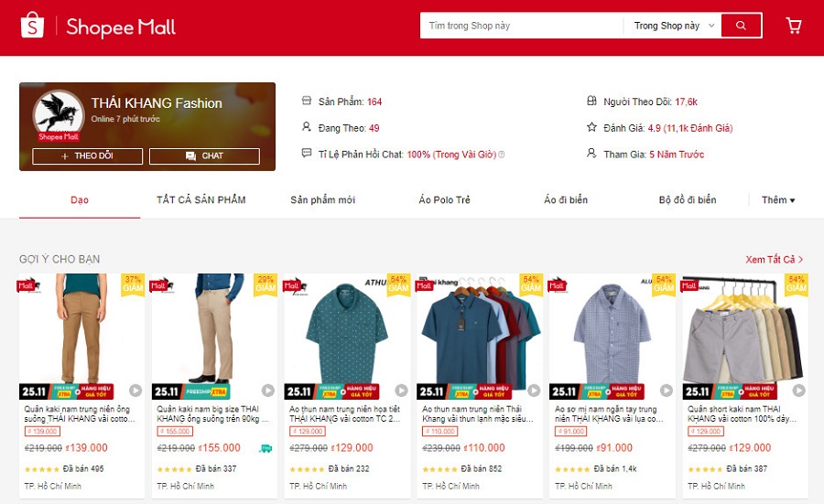The height and width of the screenshot is (504, 824).
Task: Play video on the khaki shorts product
Action: coord(798,390)
